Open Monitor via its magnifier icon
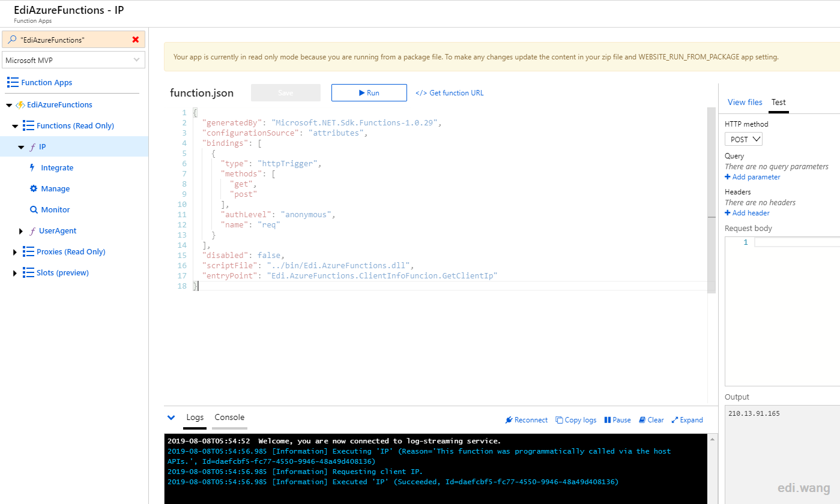The image size is (840, 504). pos(34,210)
